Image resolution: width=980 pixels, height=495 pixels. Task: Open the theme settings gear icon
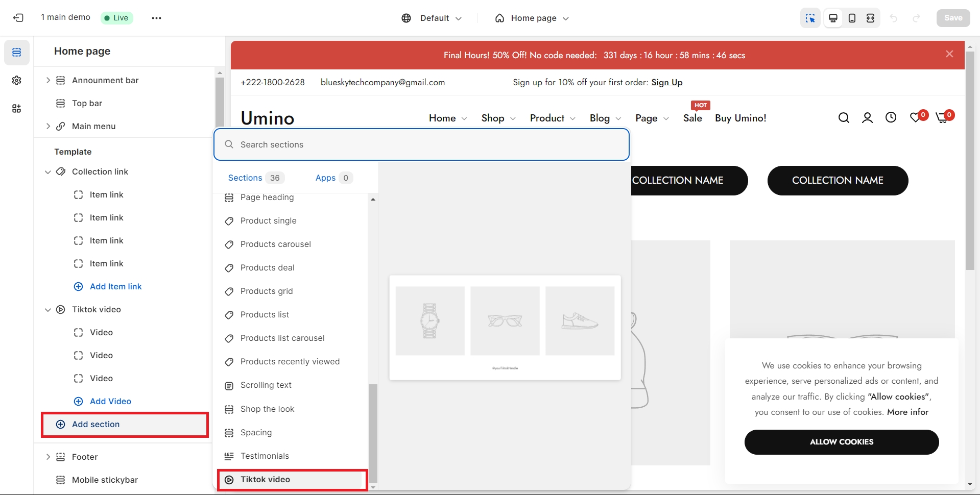point(17,81)
